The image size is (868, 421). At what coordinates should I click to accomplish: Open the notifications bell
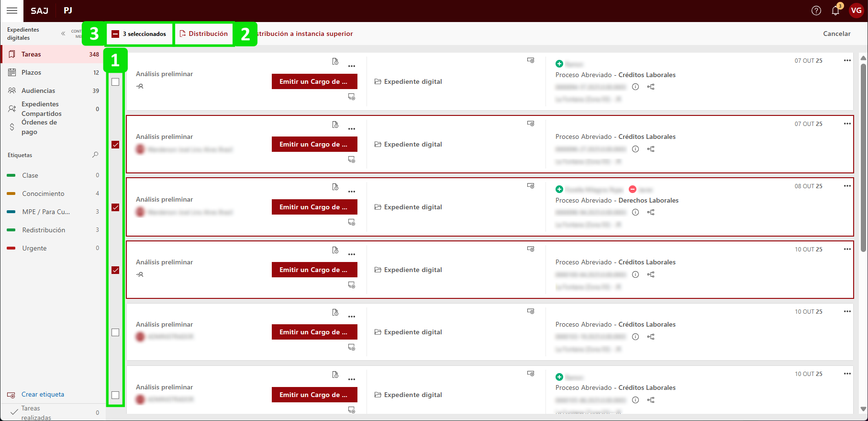tap(835, 11)
